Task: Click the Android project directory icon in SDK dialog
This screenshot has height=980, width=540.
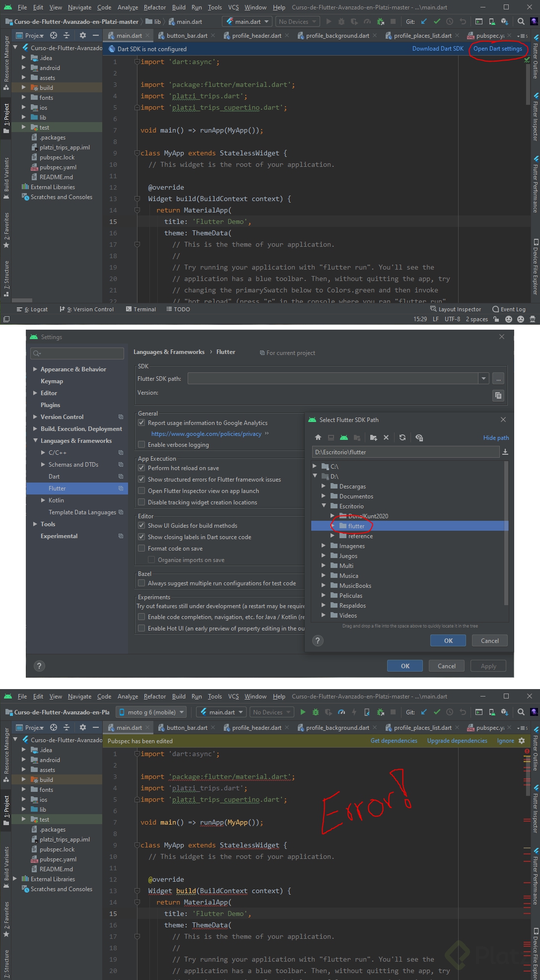Action: [344, 437]
